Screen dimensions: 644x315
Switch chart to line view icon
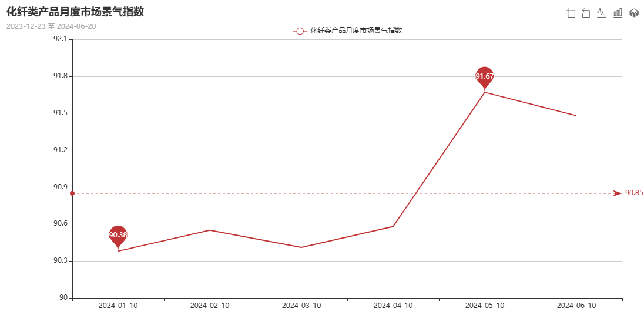[602, 13]
